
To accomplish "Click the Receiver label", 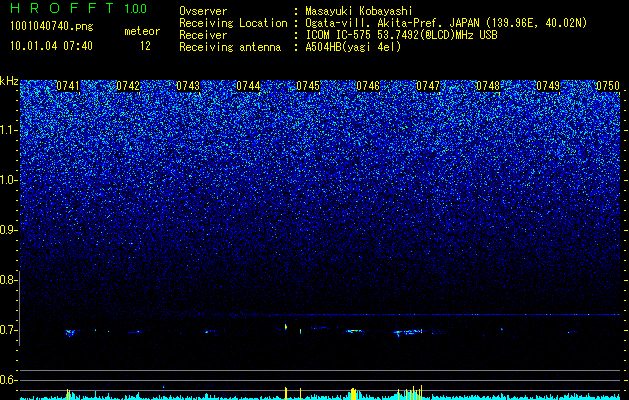I will 203,35.
